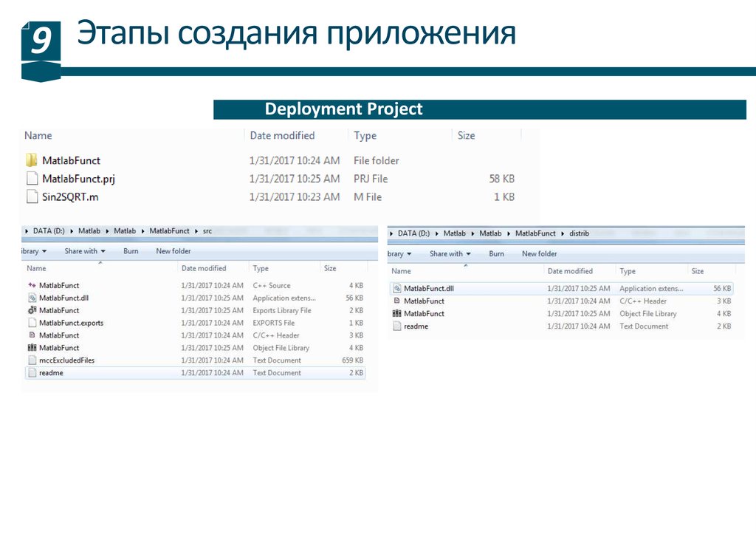Sort by Type column in src window
756x534 pixels.
pyautogui.click(x=261, y=269)
